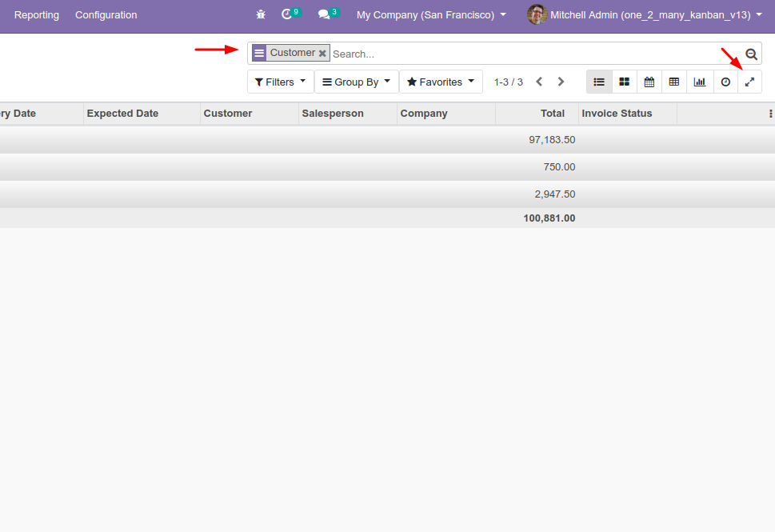Viewport: 775px width, 532px height.
Task: Open the Reporting menu
Action: (36, 14)
